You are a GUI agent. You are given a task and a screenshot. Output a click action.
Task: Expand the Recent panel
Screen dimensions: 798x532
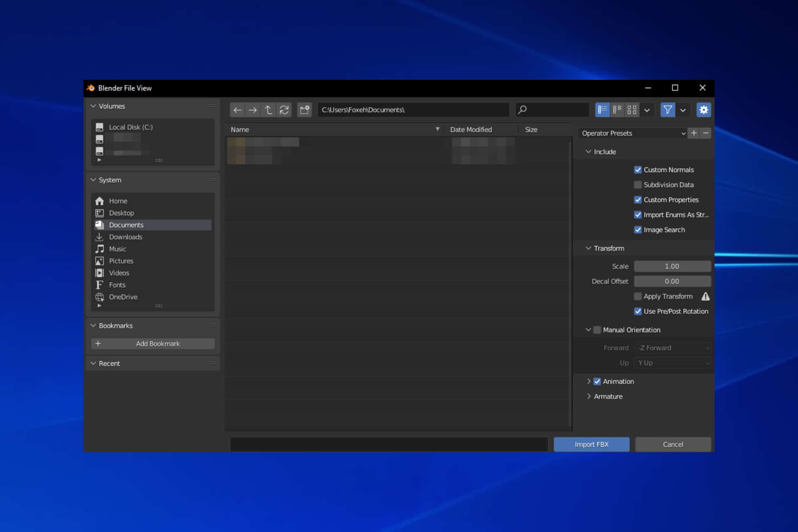point(93,363)
